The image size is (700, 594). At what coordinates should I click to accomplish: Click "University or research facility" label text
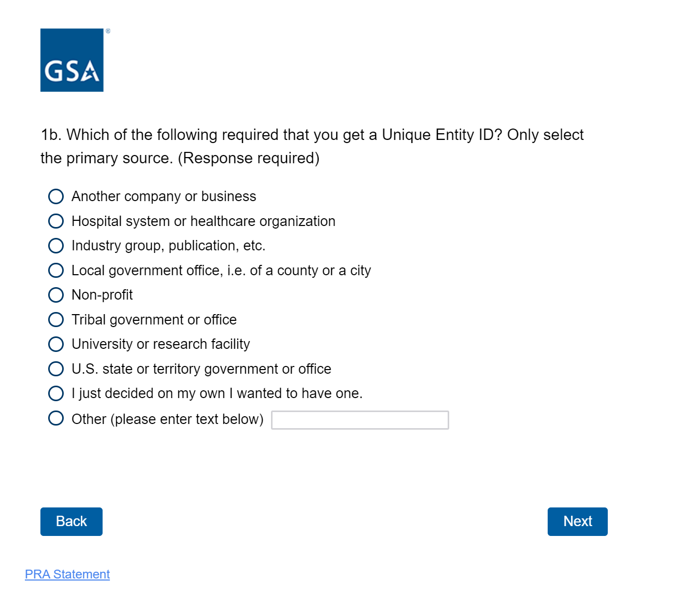[x=161, y=344]
